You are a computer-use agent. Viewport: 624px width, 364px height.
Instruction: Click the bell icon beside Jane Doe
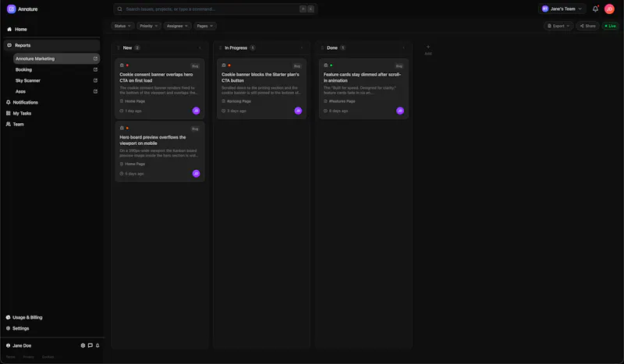pyautogui.click(x=97, y=345)
